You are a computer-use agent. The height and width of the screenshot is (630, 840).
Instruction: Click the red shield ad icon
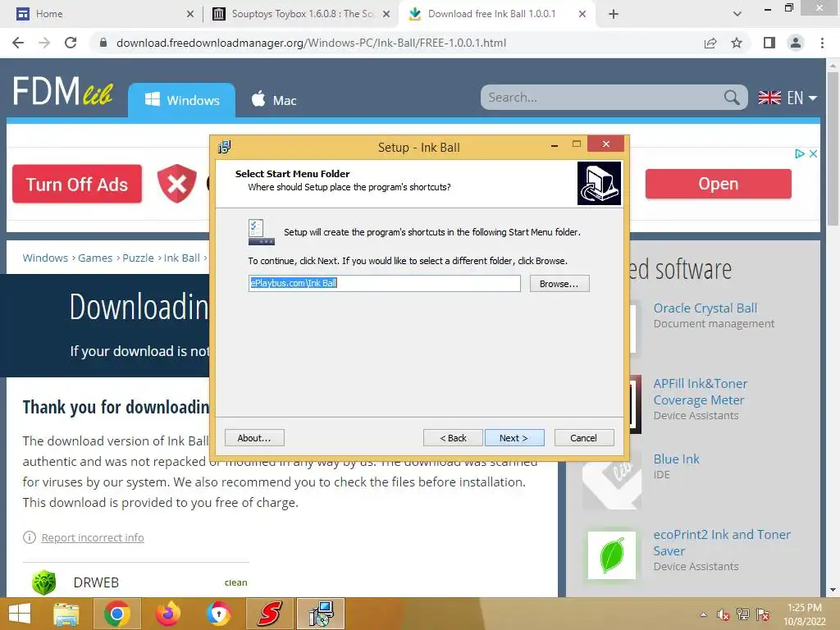coord(177,184)
